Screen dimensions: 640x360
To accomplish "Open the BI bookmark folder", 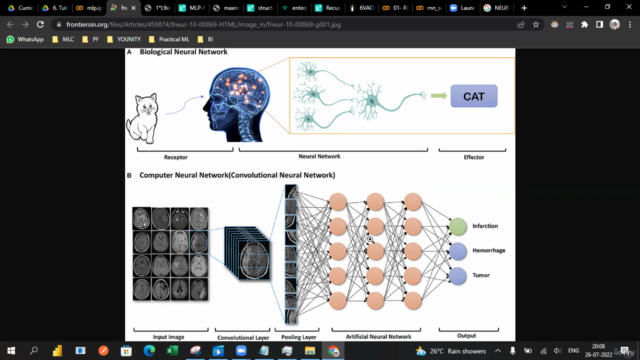I will pos(205,39).
